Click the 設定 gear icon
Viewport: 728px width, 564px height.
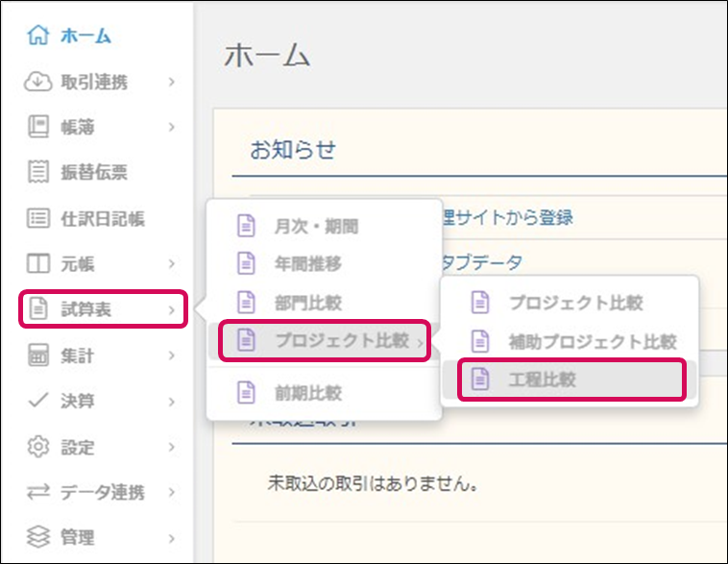point(37,448)
